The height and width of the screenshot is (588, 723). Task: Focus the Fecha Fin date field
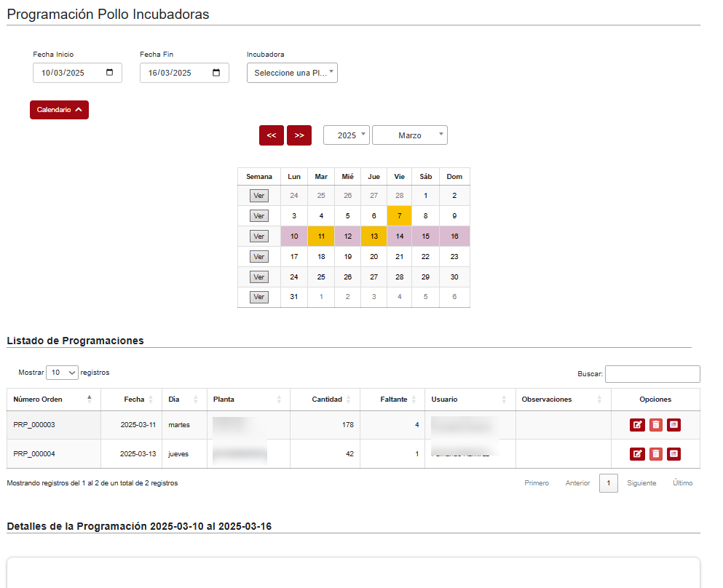(184, 73)
